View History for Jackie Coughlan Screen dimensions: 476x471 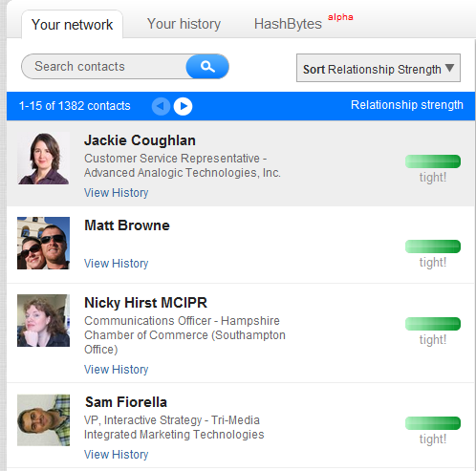(116, 193)
